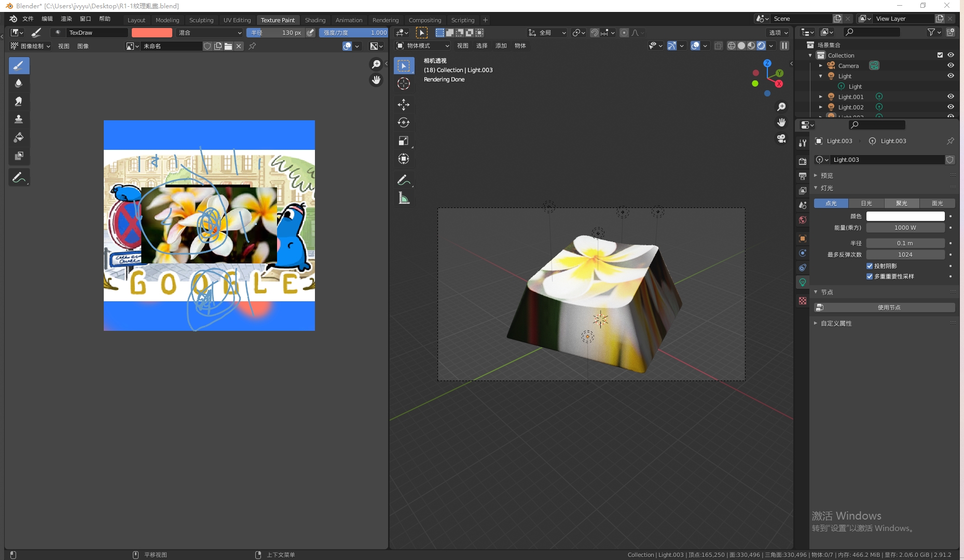
Task: Set light type to 点光
Action: [831, 203]
